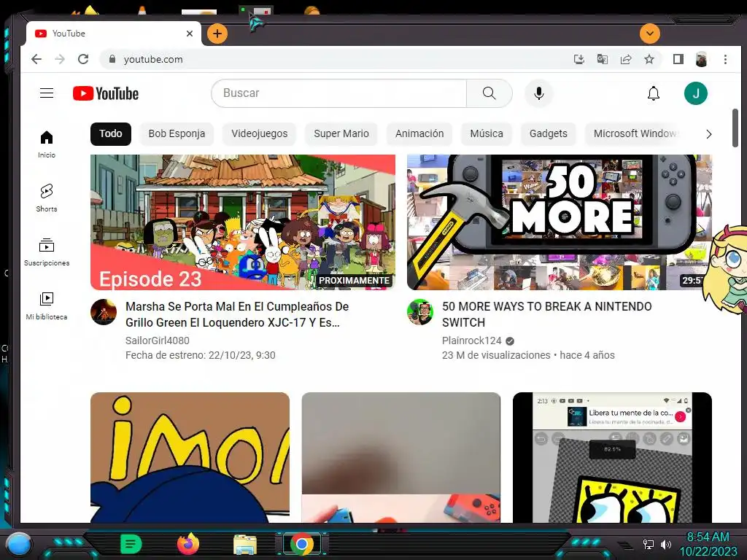Click the translate page icon

(602, 59)
